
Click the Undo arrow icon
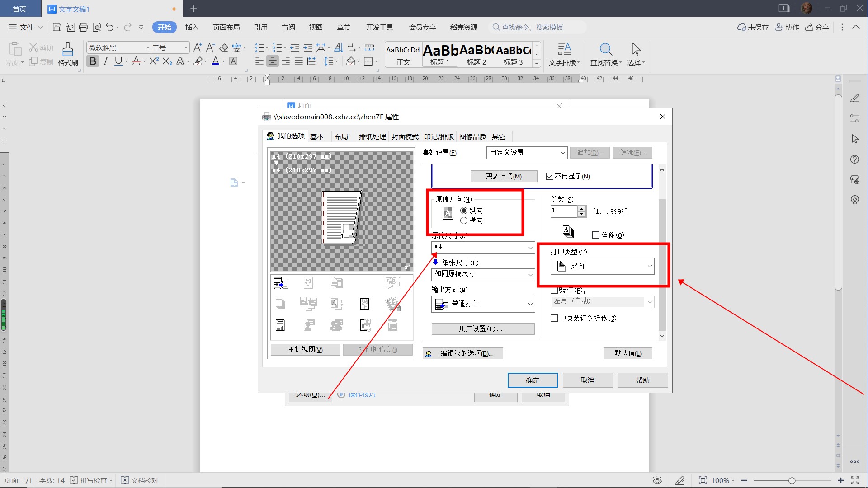[x=109, y=27]
